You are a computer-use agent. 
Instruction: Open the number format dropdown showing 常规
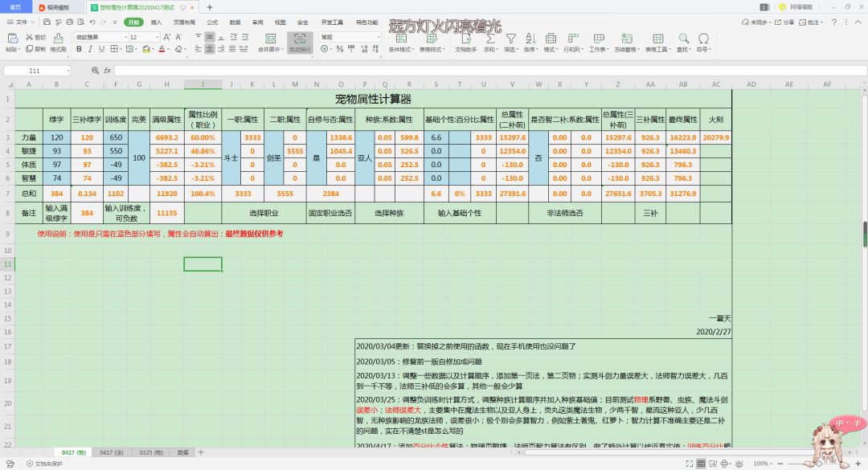coord(350,37)
